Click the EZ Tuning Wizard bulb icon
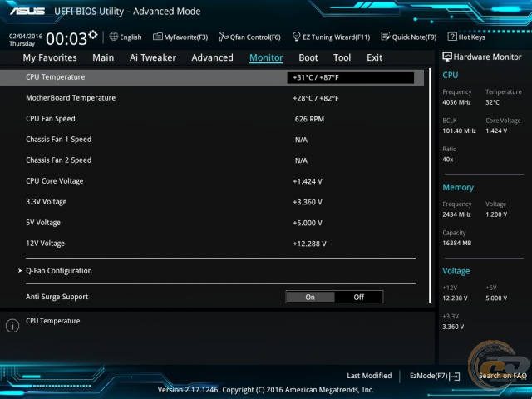The image size is (532, 399). (x=296, y=37)
